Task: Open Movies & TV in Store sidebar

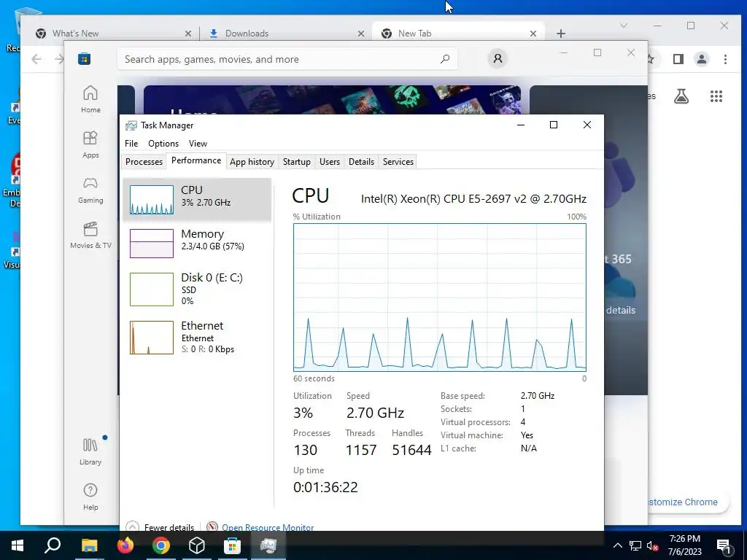Action: pos(90,236)
